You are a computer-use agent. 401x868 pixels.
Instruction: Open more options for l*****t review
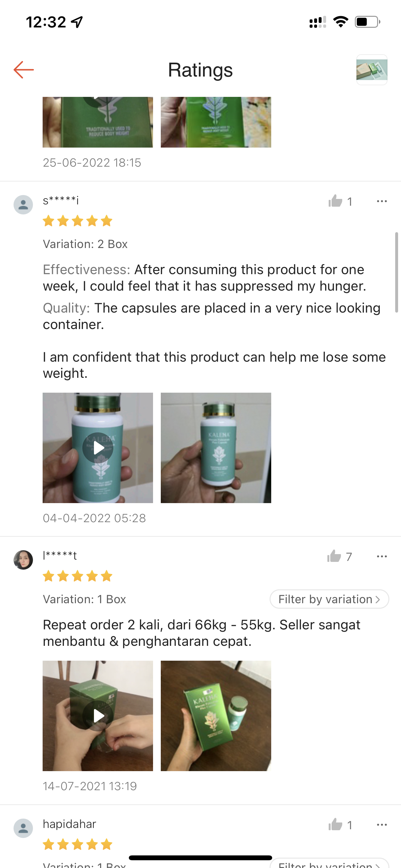(x=382, y=556)
